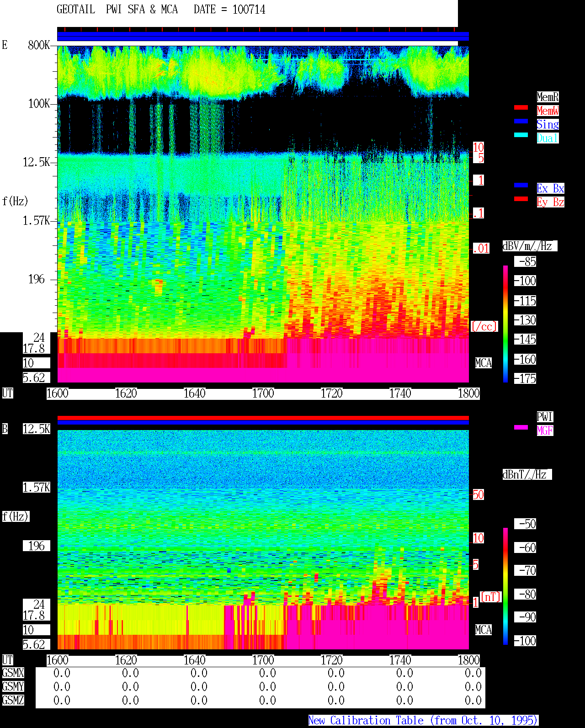Click the -115 color scale value
585x728 pixels.
coord(526,301)
